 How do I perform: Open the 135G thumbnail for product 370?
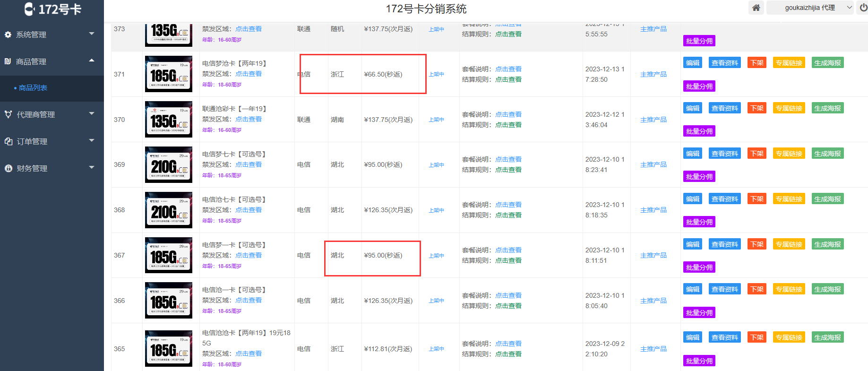click(x=169, y=119)
